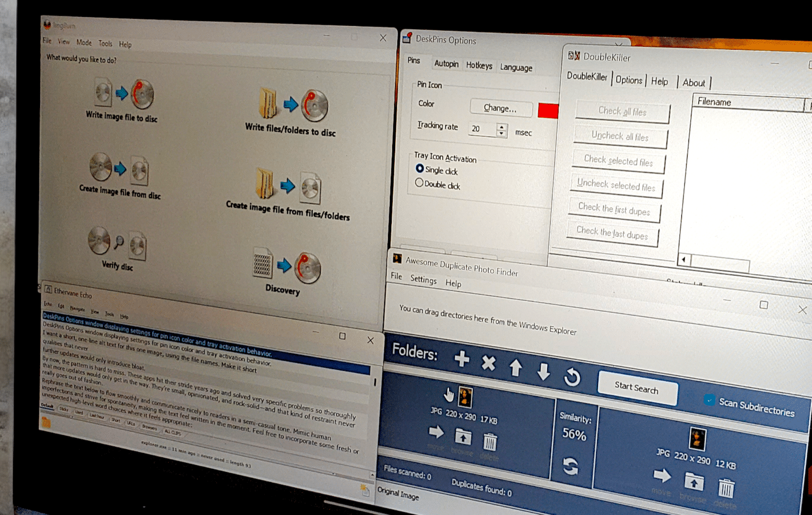Click the Uncheck selected files button
This screenshot has height=515, width=812.
click(616, 185)
